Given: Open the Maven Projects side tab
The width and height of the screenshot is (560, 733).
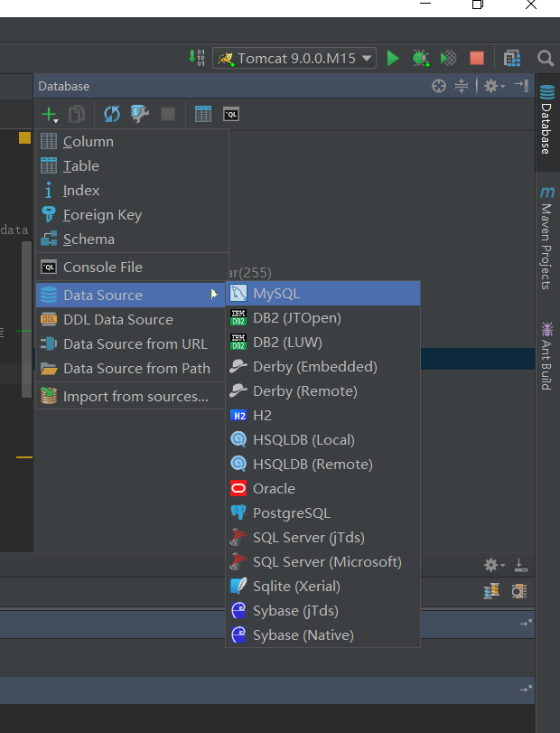Looking at the screenshot, I should [x=546, y=239].
